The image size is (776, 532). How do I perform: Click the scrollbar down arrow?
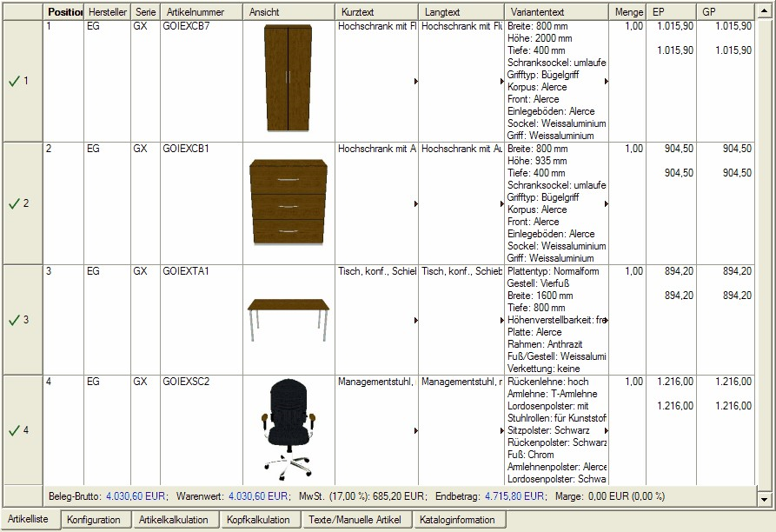coord(765,500)
